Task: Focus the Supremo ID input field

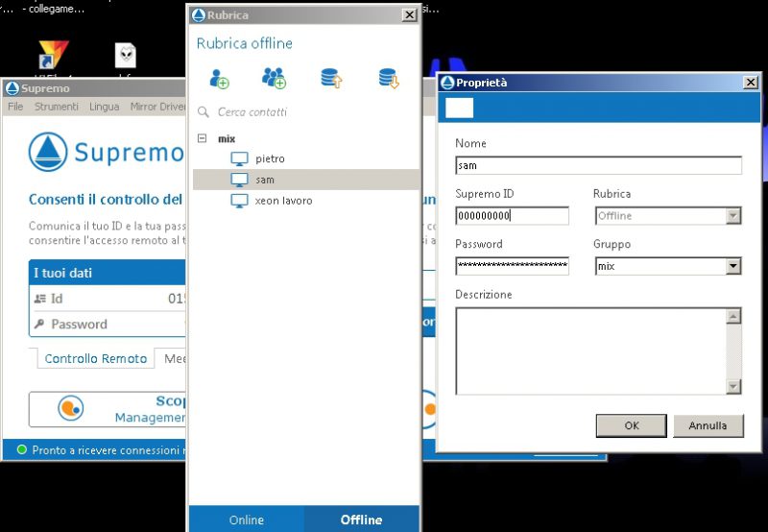Action: tap(513, 215)
